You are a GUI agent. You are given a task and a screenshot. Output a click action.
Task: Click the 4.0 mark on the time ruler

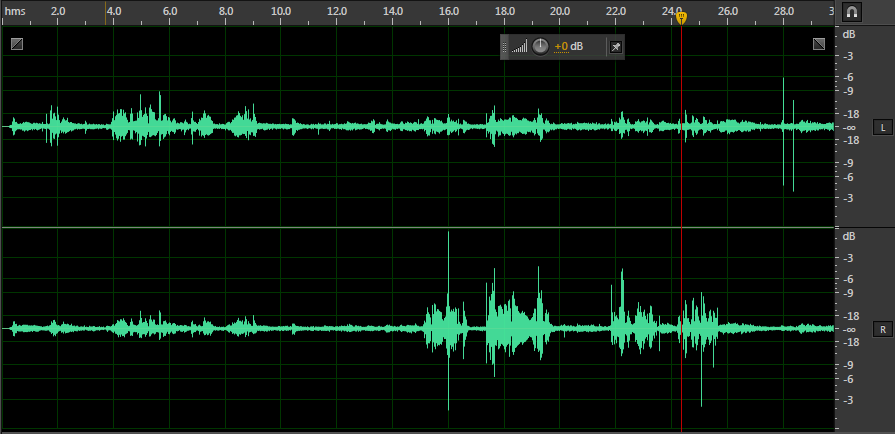[x=114, y=11]
